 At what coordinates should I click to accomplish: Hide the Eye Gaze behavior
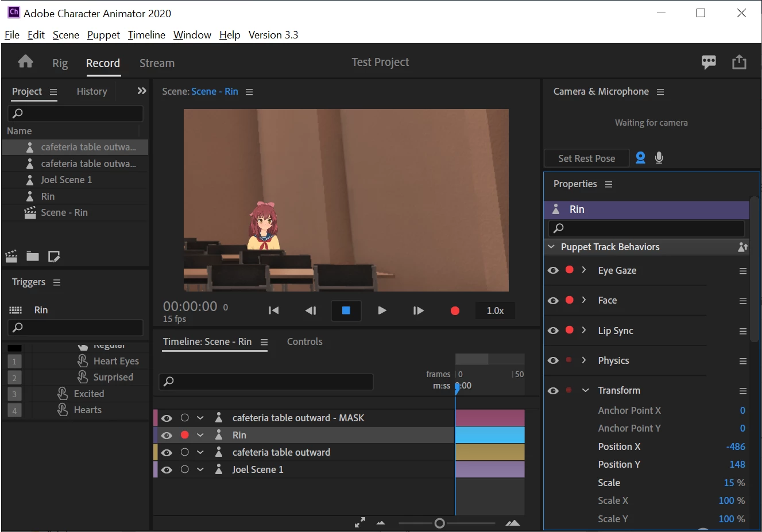(x=553, y=270)
